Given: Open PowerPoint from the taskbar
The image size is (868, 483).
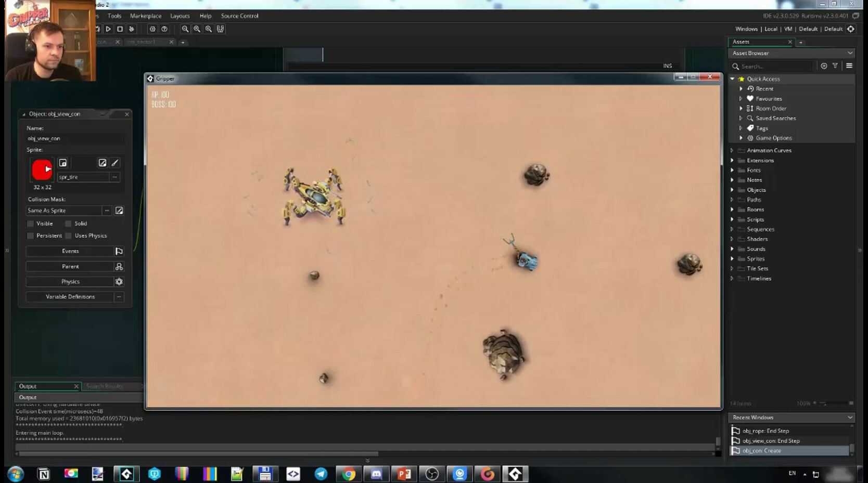Looking at the screenshot, I should pos(404,474).
